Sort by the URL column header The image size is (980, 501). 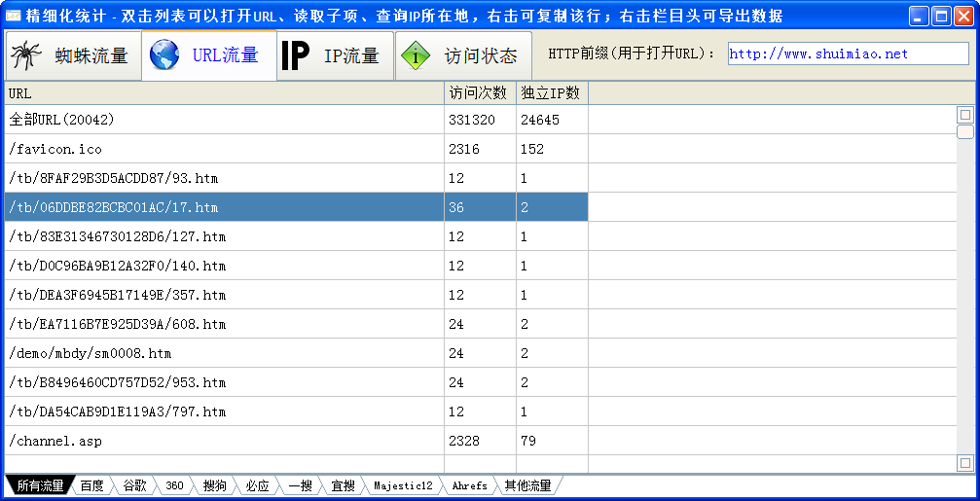(x=225, y=93)
